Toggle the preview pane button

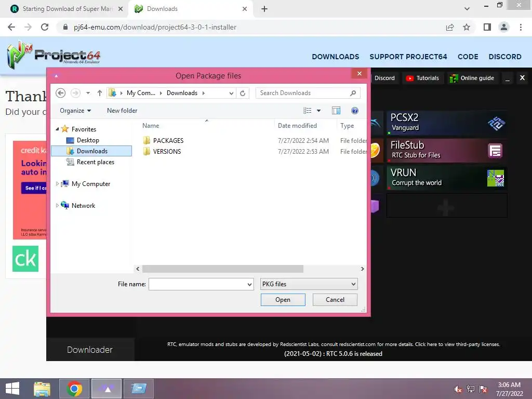pos(336,111)
